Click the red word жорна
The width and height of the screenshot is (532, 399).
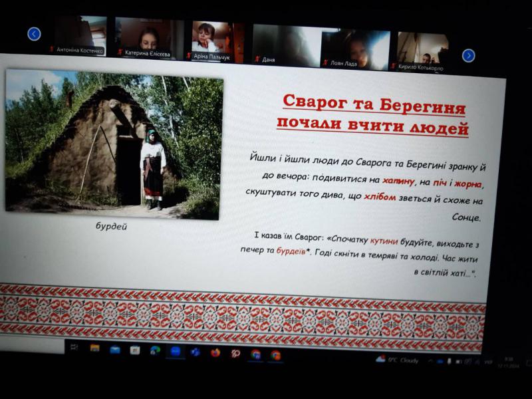click(x=468, y=184)
